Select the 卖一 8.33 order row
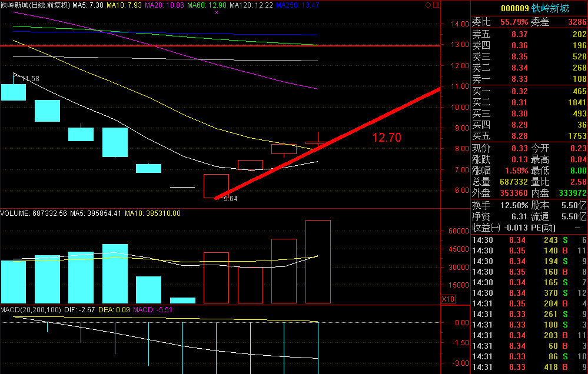This screenshot has height=374, width=588. 529,79
